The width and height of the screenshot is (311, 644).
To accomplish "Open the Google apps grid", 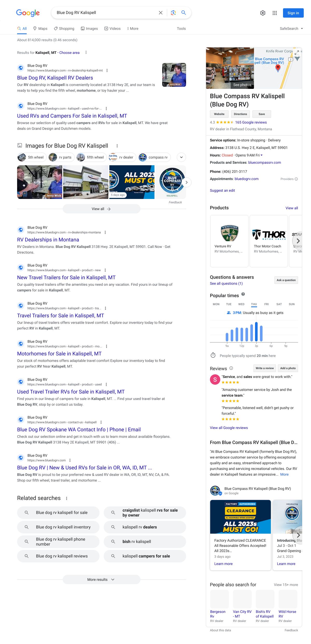I will [x=275, y=13].
